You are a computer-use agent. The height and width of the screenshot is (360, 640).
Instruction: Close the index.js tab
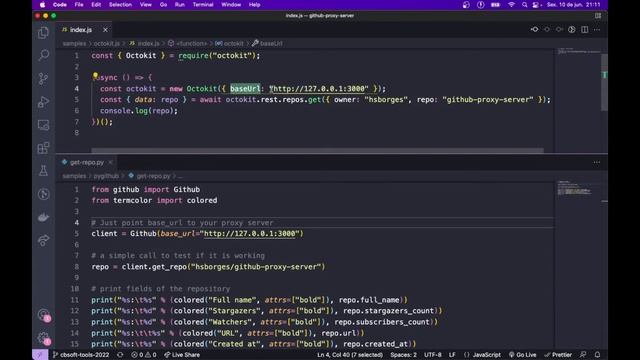coord(105,30)
